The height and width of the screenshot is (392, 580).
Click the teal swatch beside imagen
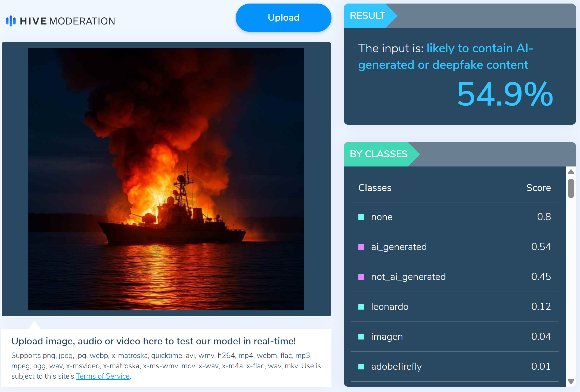pos(361,337)
